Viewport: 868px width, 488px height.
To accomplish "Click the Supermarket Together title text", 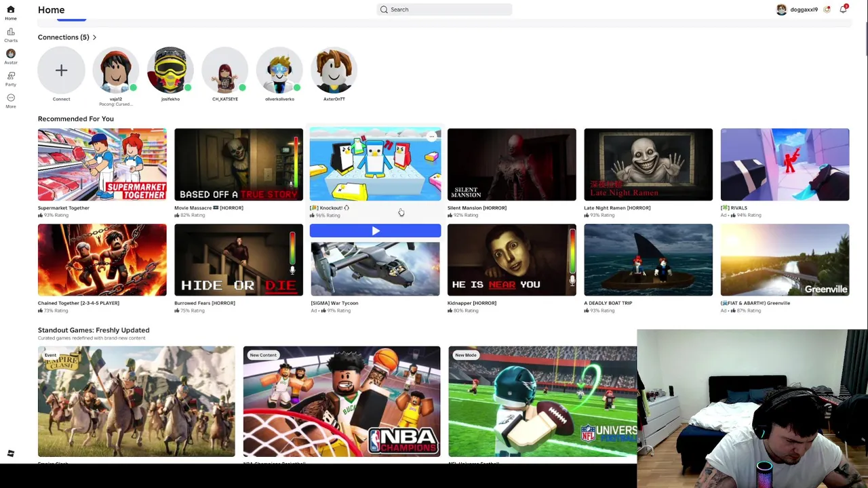I will (x=64, y=208).
